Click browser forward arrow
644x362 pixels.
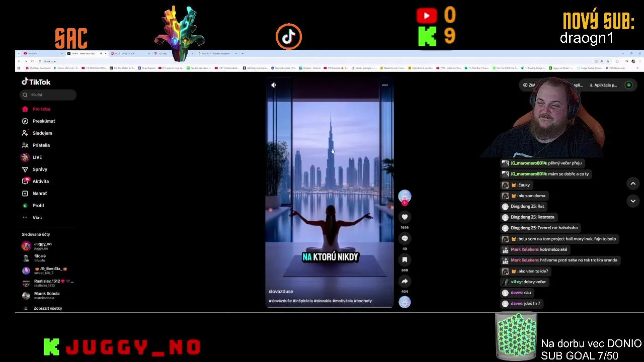click(26, 61)
